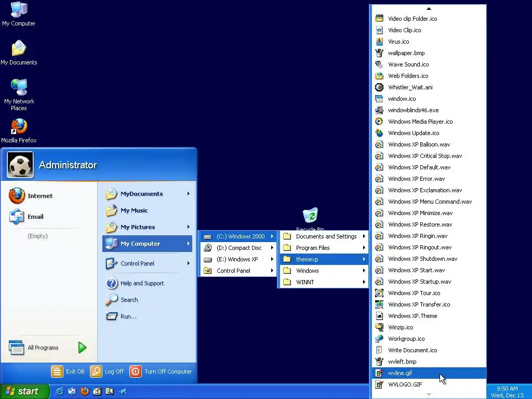Click the Log Off button
Screen dimensions: 532x399
(x=107, y=371)
